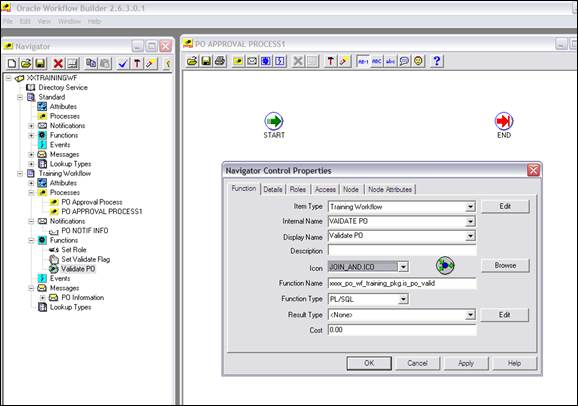The image size is (578, 406).
Task: Click the New Event icon in process toolbar
Action: point(280,61)
